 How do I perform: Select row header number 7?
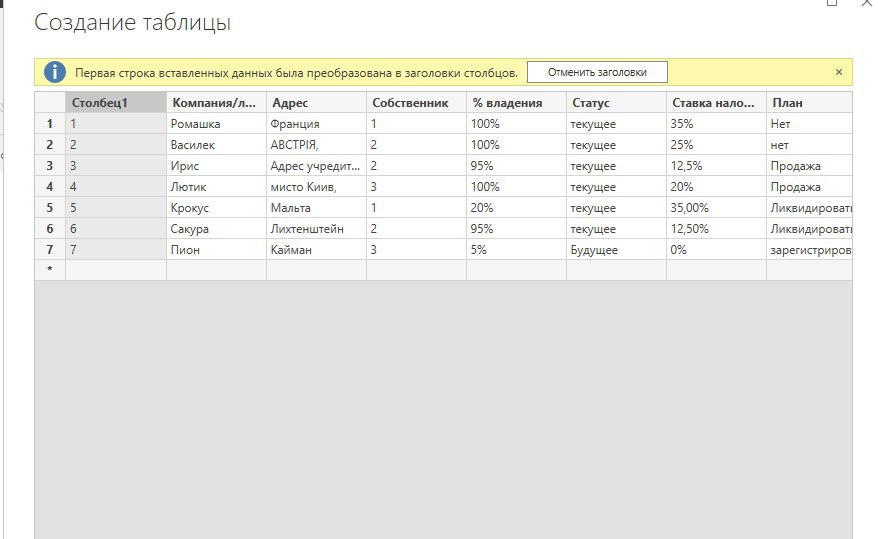pos(50,250)
